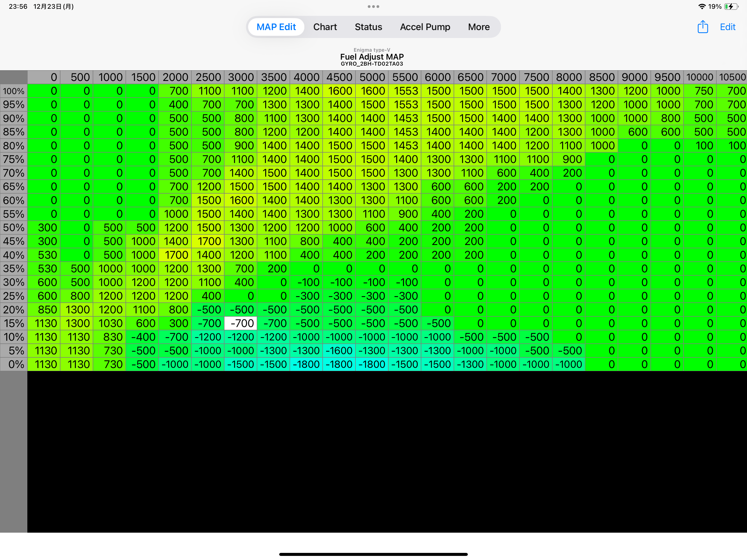Select the 0% throttle row header
747x560 pixels.
pos(13,364)
